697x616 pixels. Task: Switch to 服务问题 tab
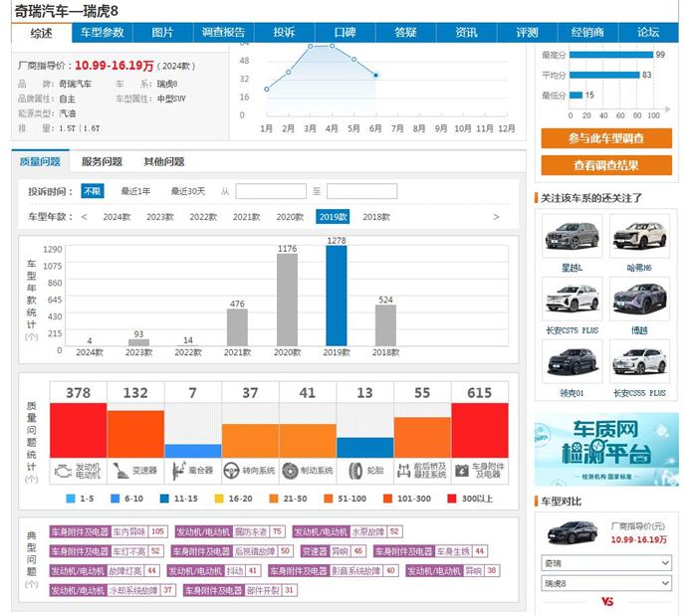102,161
